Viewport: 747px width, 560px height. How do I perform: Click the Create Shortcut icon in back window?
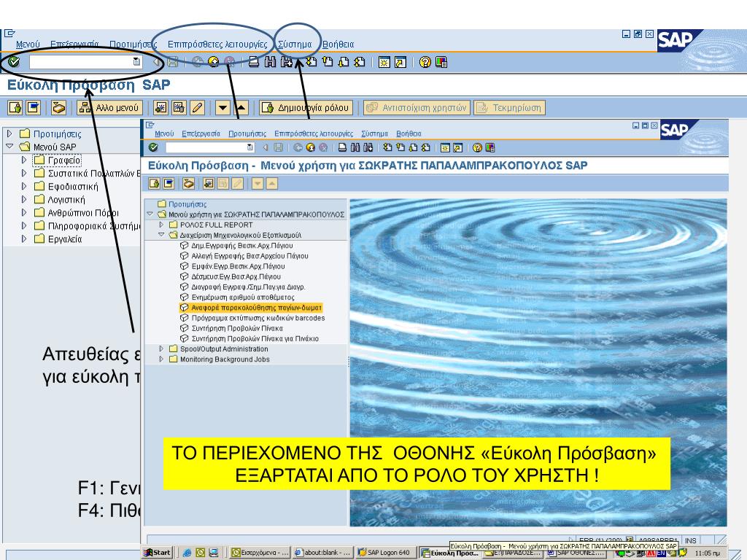[x=400, y=62]
